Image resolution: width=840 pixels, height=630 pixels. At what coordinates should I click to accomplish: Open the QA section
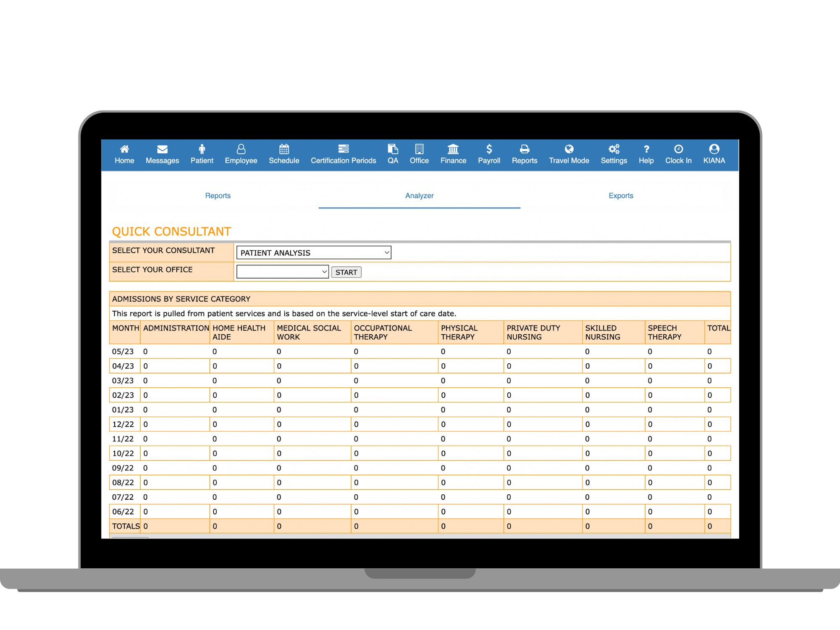(393, 155)
